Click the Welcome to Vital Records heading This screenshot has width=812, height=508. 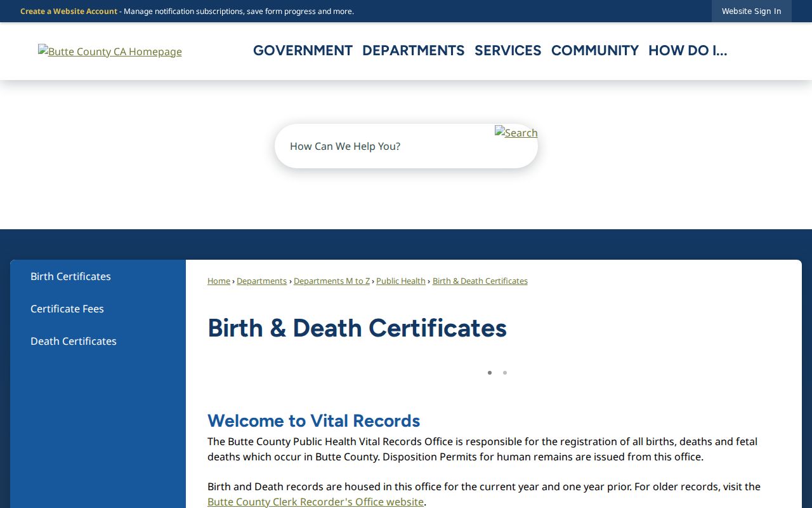(x=313, y=421)
